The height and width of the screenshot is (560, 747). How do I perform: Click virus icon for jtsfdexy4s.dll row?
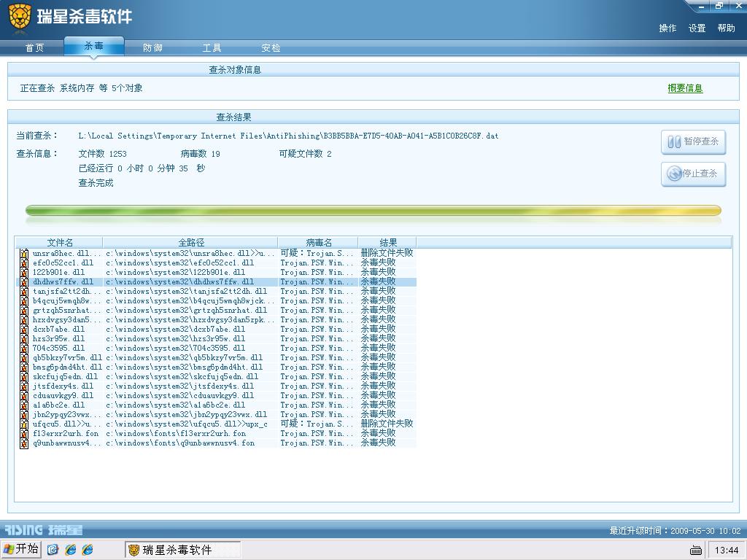pos(24,386)
